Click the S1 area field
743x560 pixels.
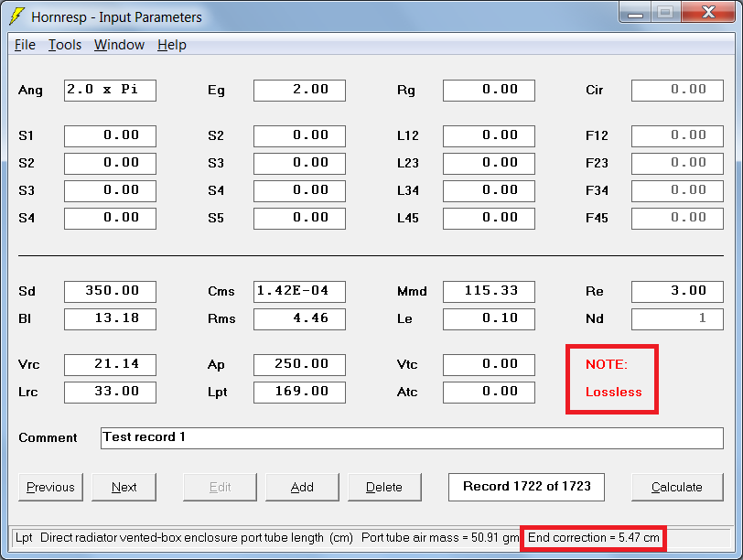(110, 136)
